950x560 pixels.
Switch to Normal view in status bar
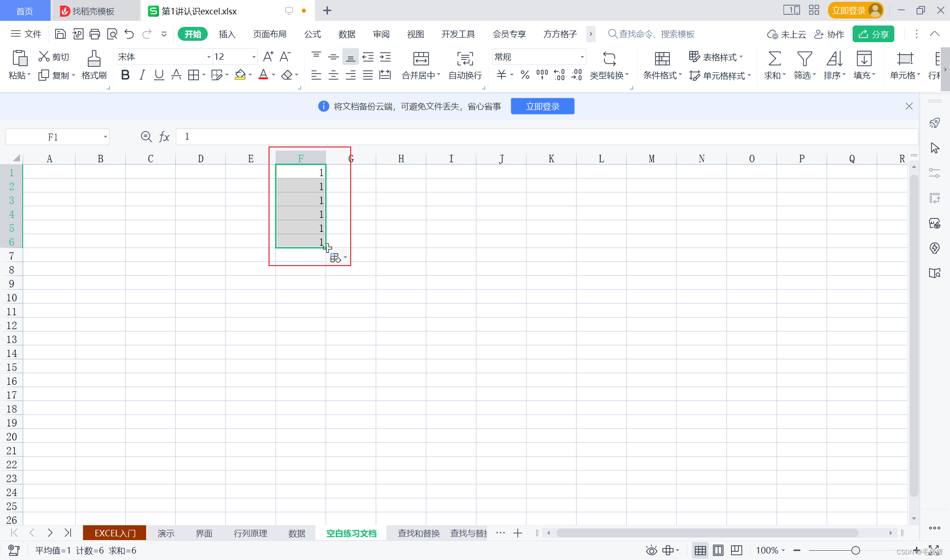[700, 551]
